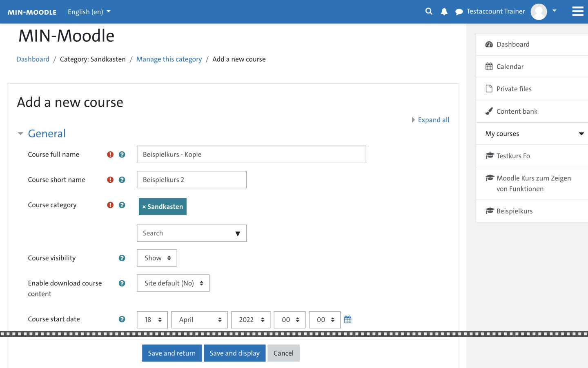Click graduation cap icon beside Beispielkurs
Screen dimensions: 588x368
point(490,211)
